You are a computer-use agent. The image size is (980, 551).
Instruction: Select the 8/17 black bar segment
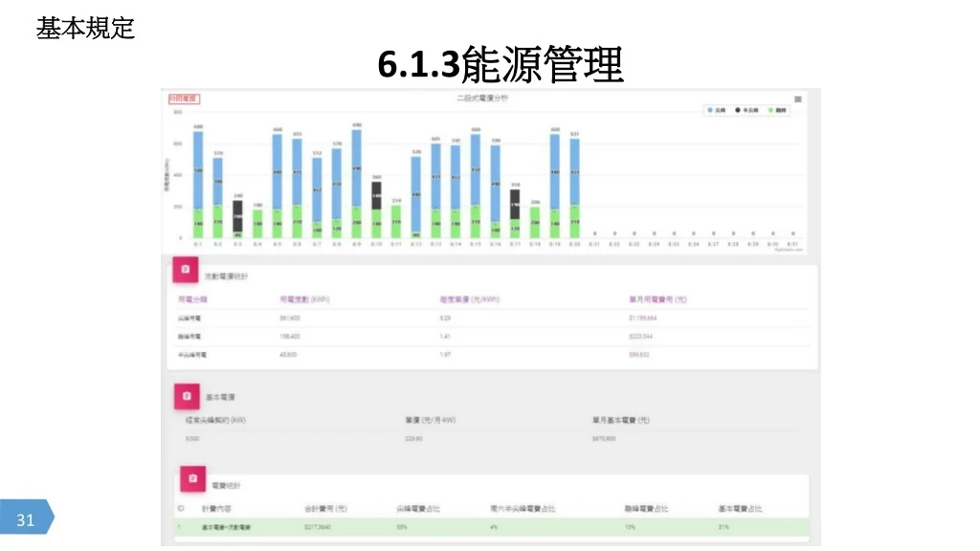pyautogui.click(x=514, y=205)
